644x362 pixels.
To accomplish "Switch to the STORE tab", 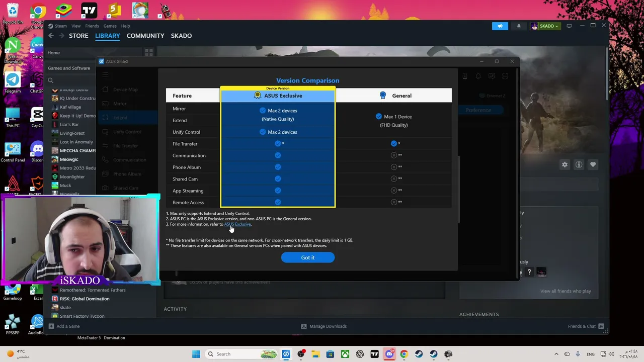I will [x=78, y=36].
